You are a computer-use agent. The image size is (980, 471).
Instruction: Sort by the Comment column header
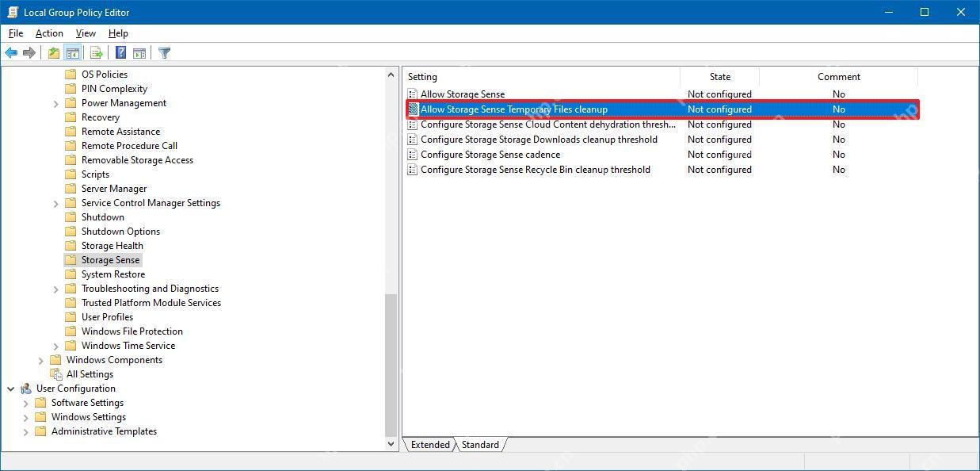[x=839, y=77]
